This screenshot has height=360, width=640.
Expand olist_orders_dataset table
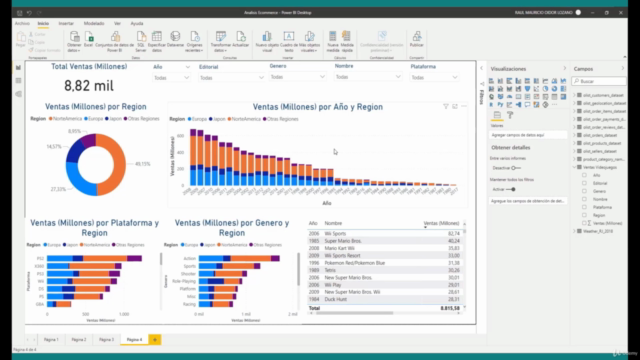click(575, 135)
